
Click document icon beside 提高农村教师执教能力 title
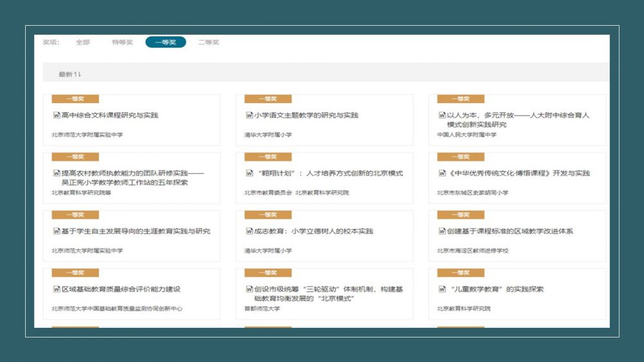(x=56, y=173)
